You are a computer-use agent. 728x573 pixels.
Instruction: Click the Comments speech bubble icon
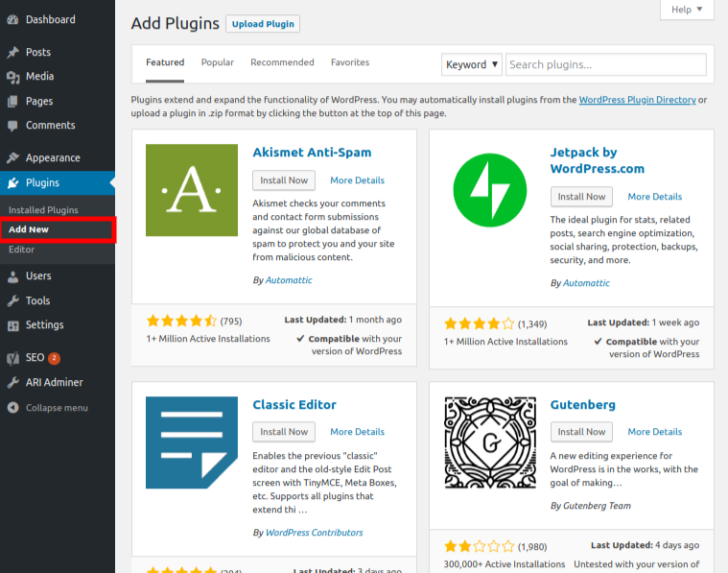click(x=13, y=126)
